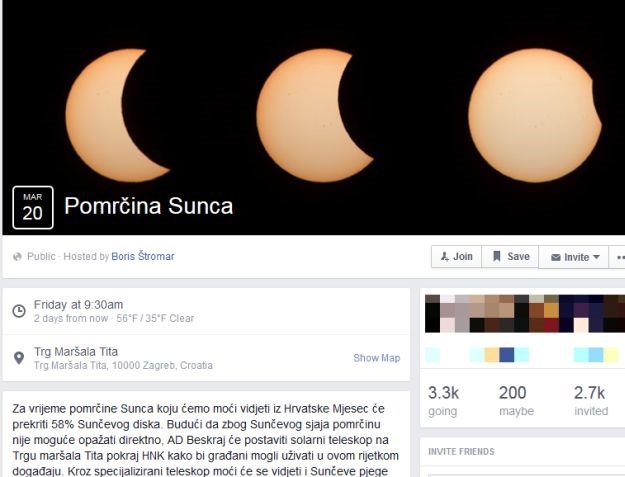
Task: Click the Invite dropdown arrow
Action: (597, 257)
